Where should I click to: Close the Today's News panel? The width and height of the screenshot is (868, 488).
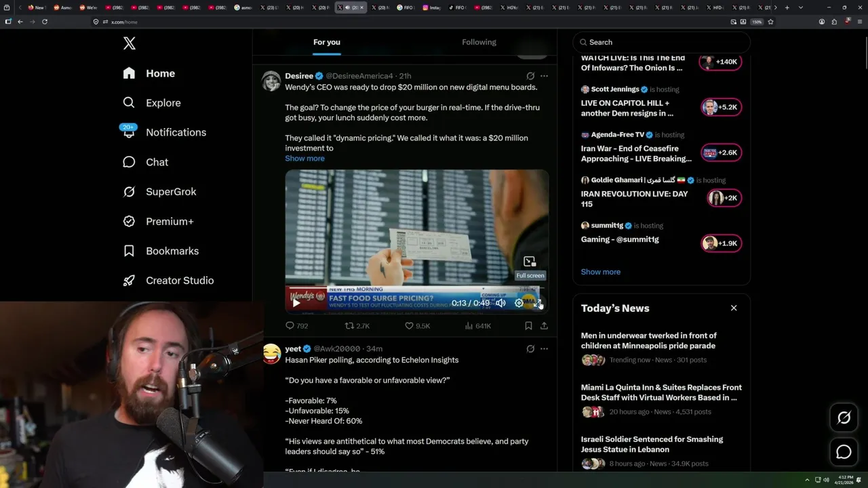point(734,308)
